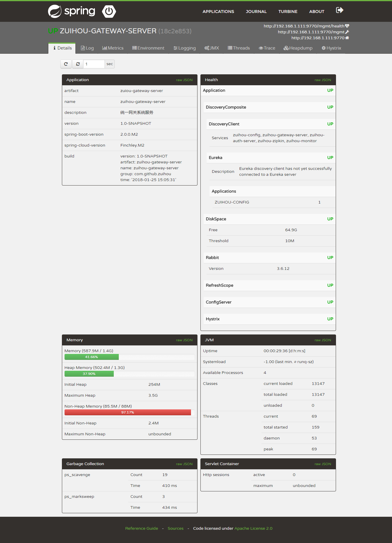Click the logout arrow icon
The height and width of the screenshot is (543, 392).
click(340, 10)
